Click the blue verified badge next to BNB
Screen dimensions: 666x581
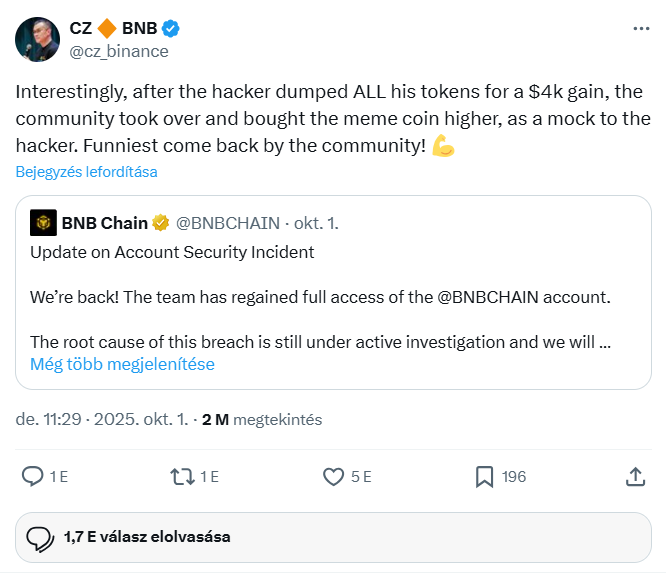[x=172, y=28]
